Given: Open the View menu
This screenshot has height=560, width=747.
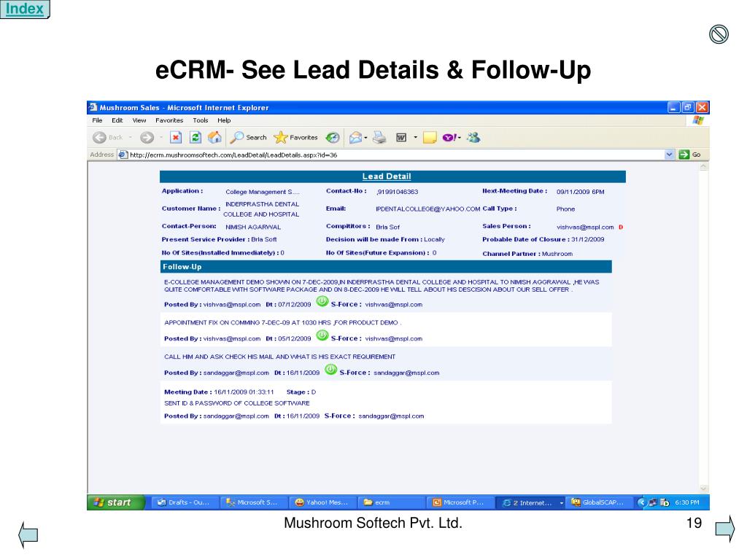Looking at the screenshot, I should [x=139, y=120].
